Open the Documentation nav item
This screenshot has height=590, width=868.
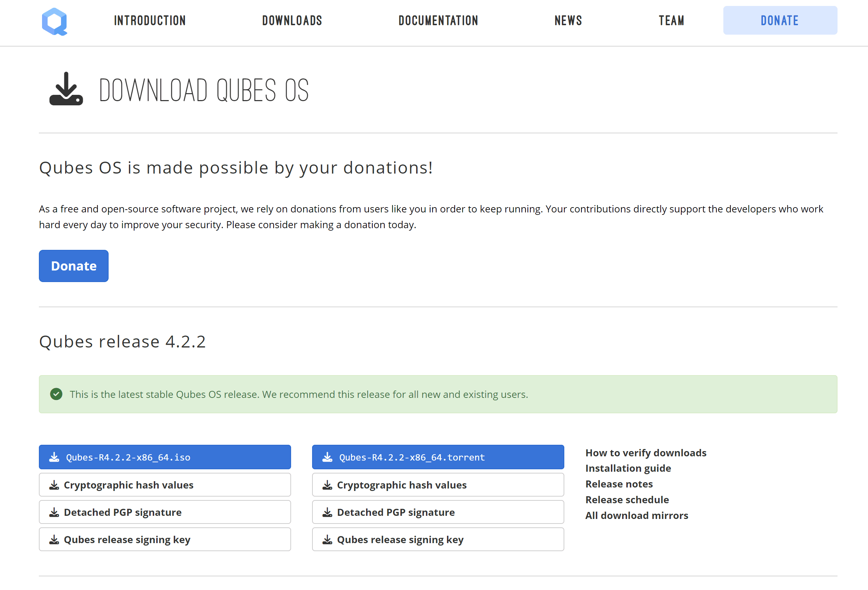(438, 21)
